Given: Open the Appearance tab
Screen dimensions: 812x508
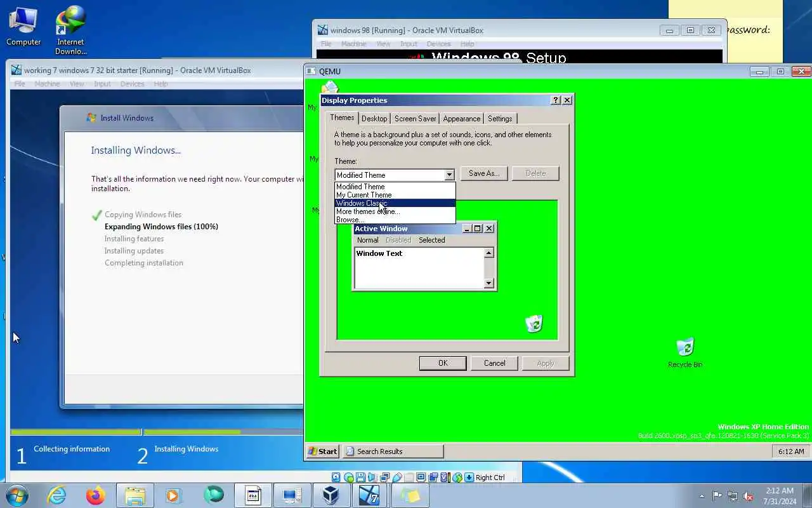Looking at the screenshot, I should coord(462,119).
